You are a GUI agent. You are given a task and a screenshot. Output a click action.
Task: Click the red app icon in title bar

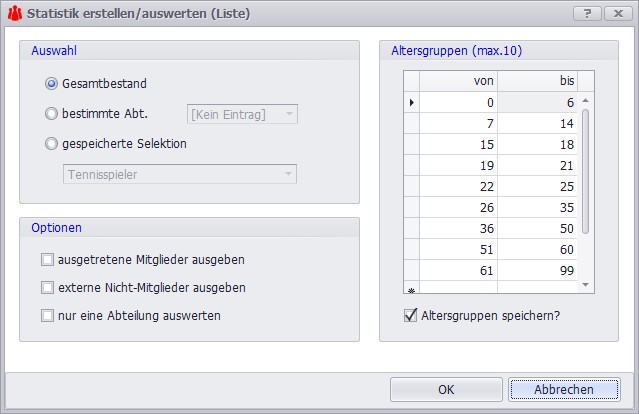(15, 14)
